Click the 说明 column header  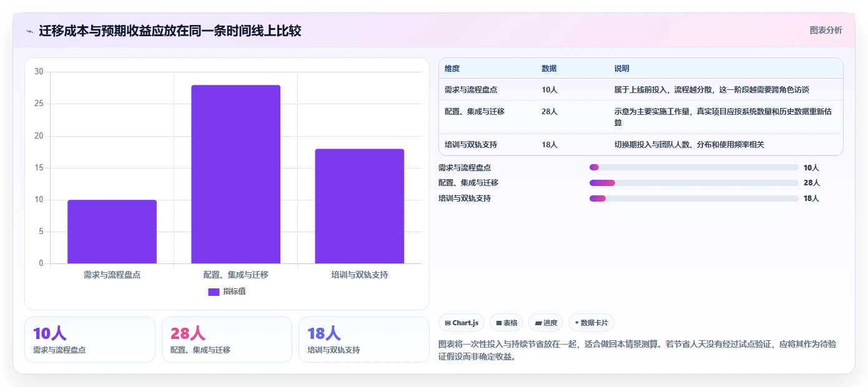click(622, 69)
